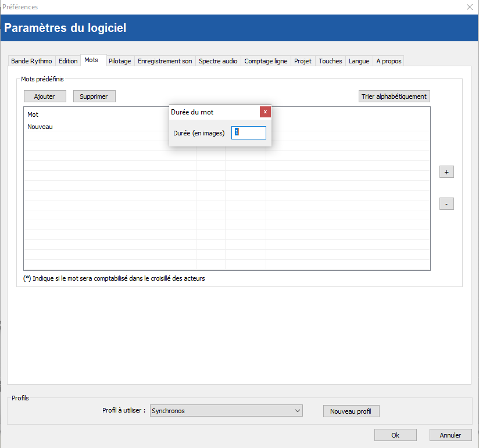
Task: Select the Spectre audio tab
Action: pos(218,61)
